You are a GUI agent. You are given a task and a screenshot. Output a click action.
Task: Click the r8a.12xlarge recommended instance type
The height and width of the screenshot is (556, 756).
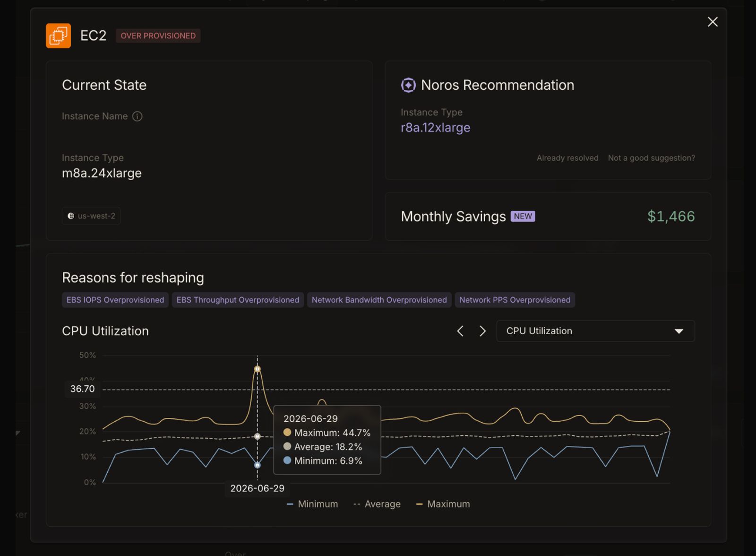(436, 128)
